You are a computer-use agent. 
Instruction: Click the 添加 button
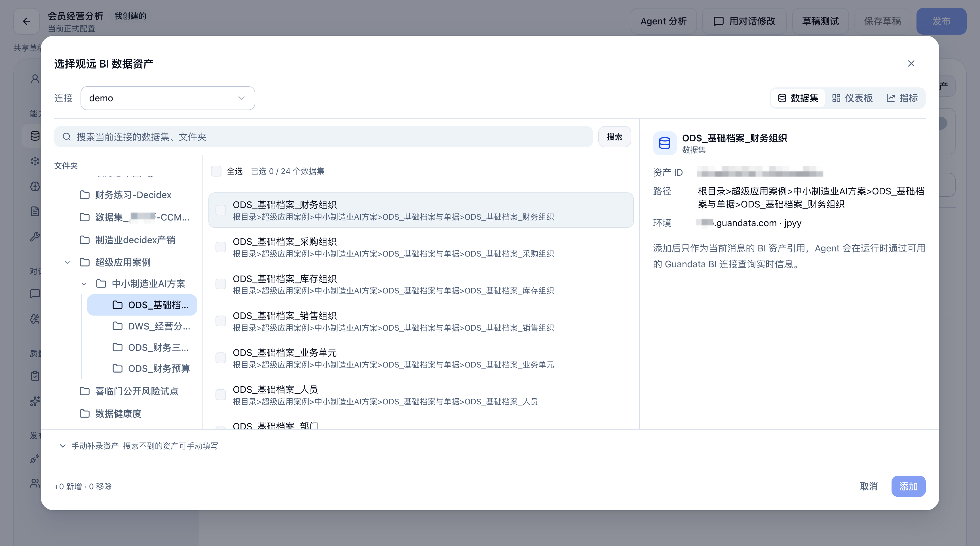coord(908,486)
